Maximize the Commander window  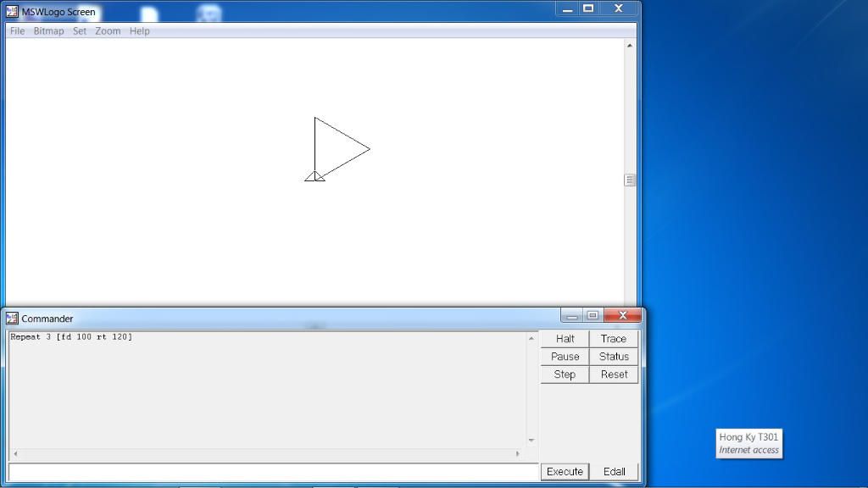[593, 315]
